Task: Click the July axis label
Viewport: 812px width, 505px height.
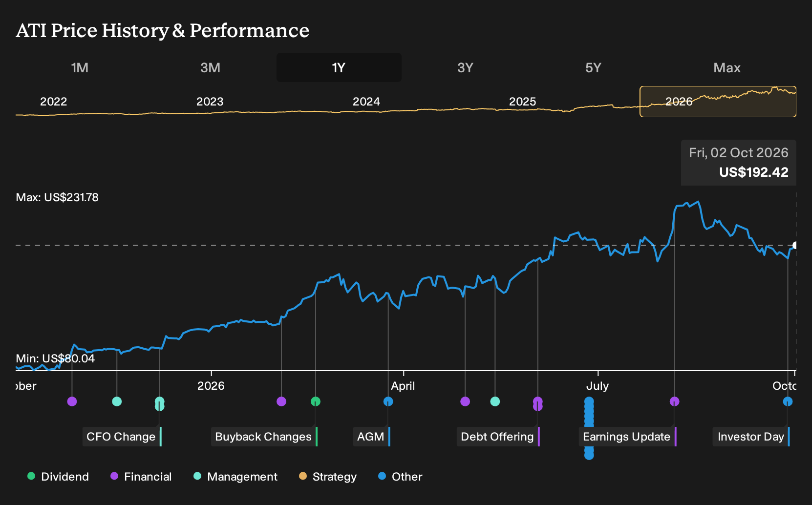Action: (x=598, y=386)
